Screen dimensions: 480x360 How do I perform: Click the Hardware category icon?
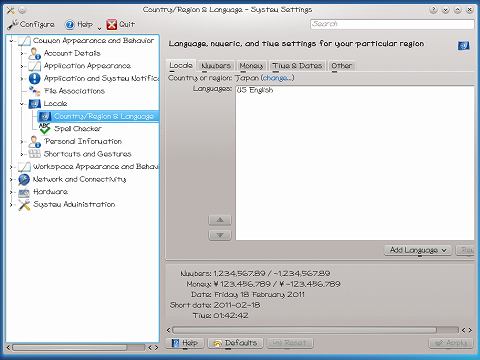(x=24, y=192)
